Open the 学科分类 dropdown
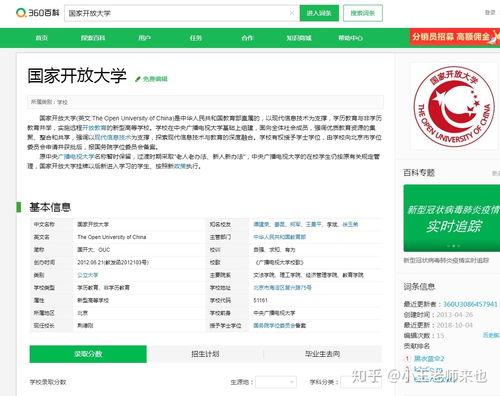Viewport: 500px width, 396px height. point(361,382)
